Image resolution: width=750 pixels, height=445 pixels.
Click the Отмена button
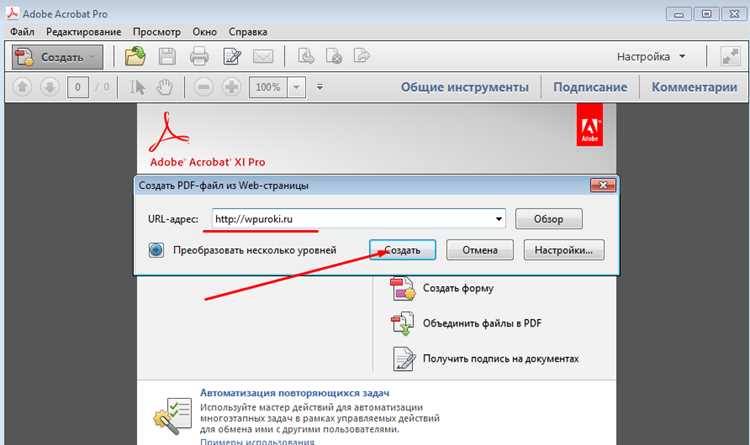coord(480,250)
